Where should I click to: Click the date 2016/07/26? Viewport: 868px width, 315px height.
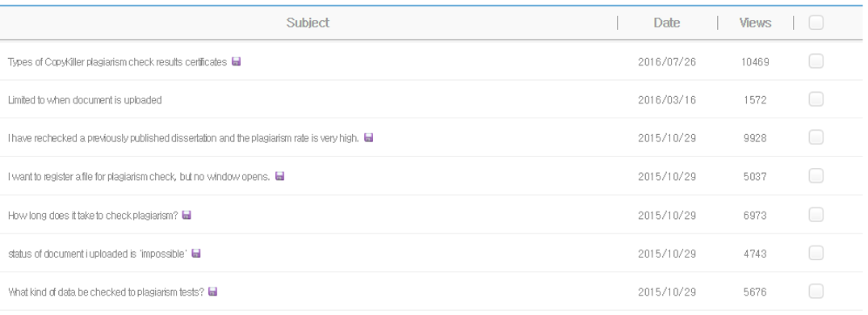point(666,62)
